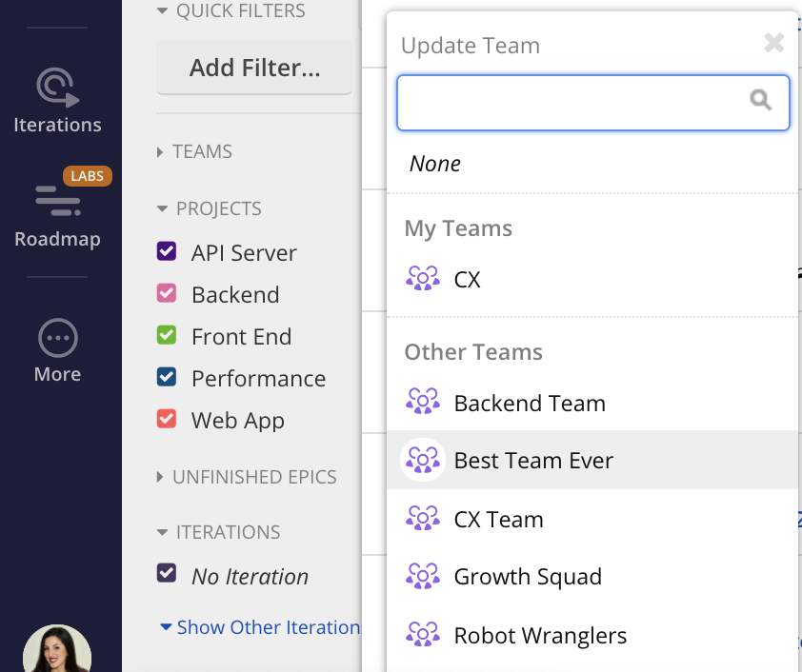Click the Other Teams heading
The image size is (802, 672).
(x=473, y=352)
